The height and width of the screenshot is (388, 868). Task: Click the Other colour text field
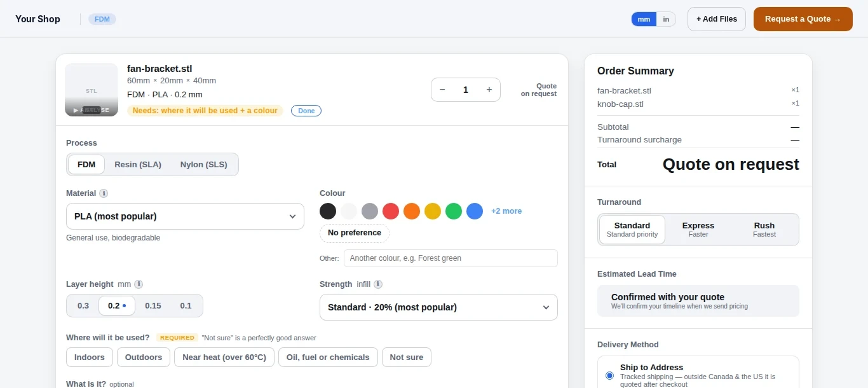point(451,258)
